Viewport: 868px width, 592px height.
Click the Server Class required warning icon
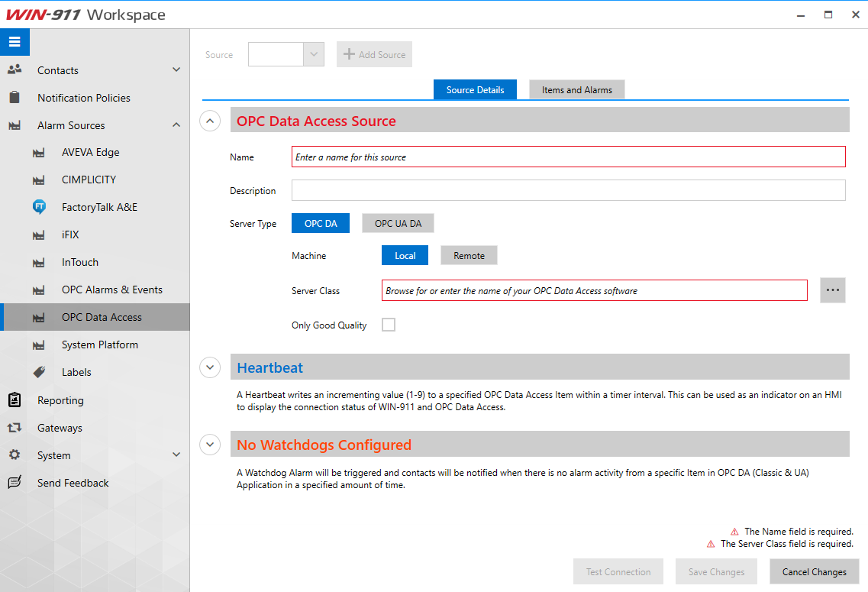711,544
